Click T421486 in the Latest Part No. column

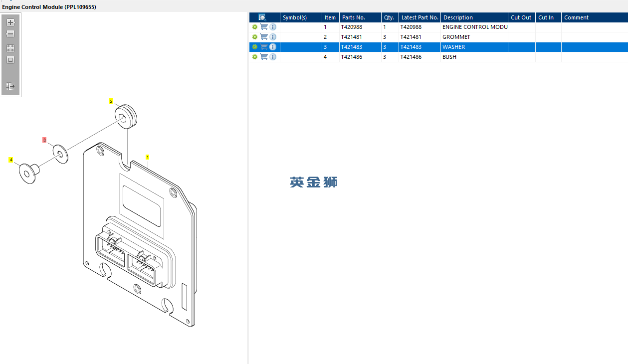click(411, 57)
